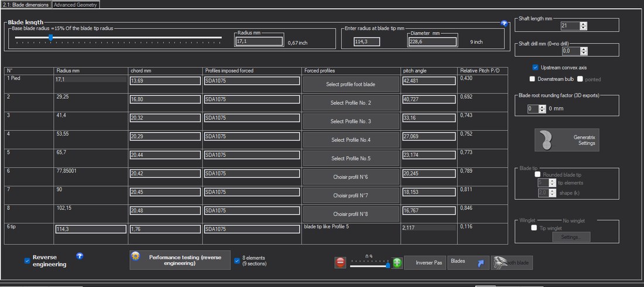Enable the Downstream bulb checkbox
The image size is (644, 287).
point(532,79)
